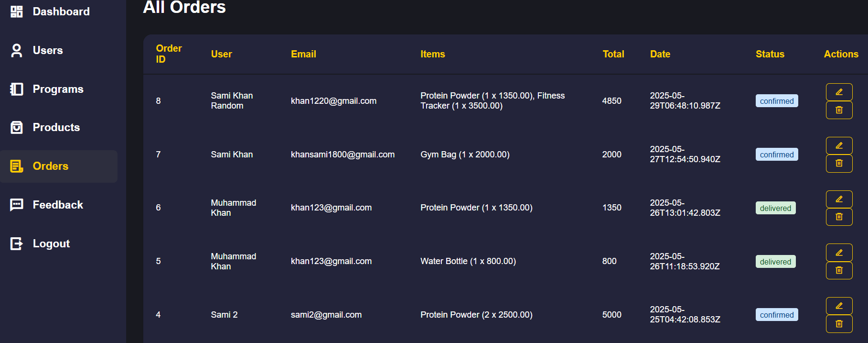Click the Water Bottle item entry

[x=468, y=261]
